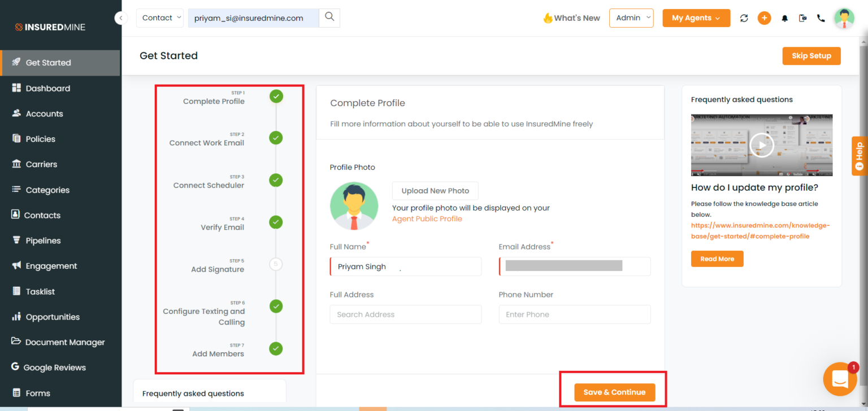The height and width of the screenshot is (411, 868).
Task: Click the search magnifier icon
Action: pyautogui.click(x=329, y=18)
